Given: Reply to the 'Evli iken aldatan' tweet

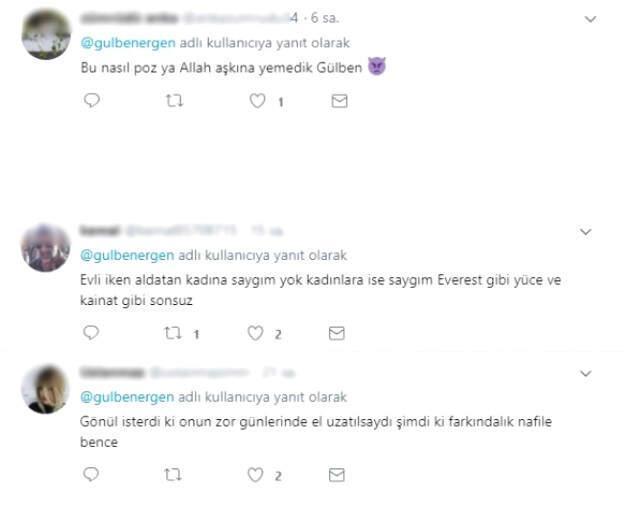Looking at the screenshot, I should point(91,333).
